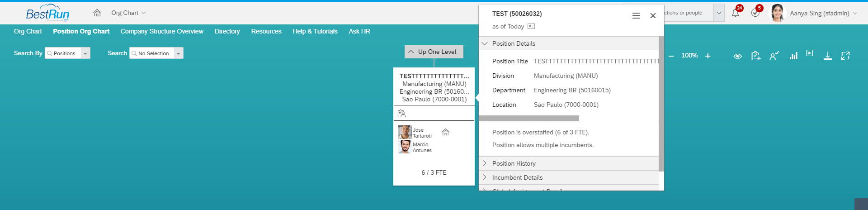
Task: Select the Position Org Chart tab
Action: coord(81,31)
